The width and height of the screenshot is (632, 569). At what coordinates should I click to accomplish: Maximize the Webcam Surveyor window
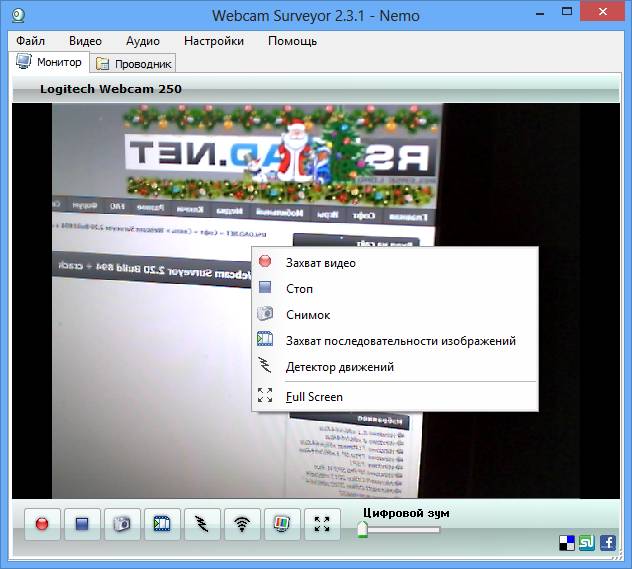click(567, 12)
